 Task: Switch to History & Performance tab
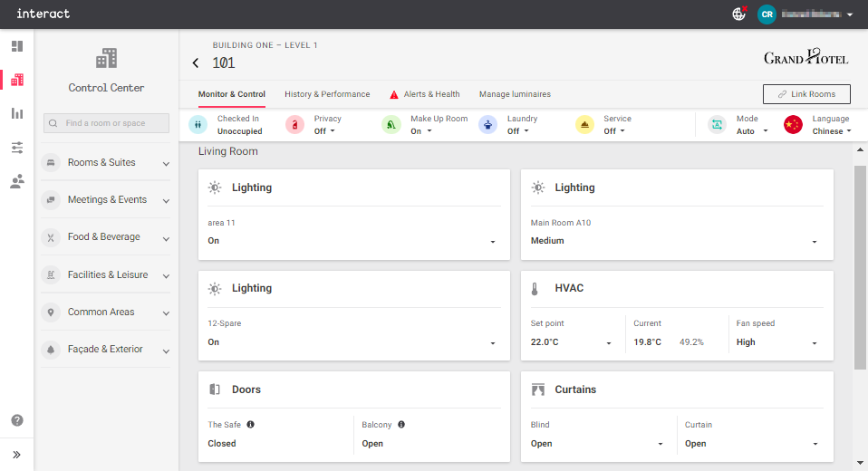tap(327, 94)
